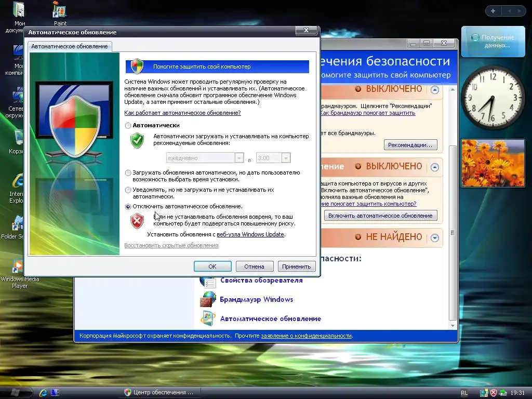
Task: Maximize the Security Center window
Action: [x=427, y=43]
